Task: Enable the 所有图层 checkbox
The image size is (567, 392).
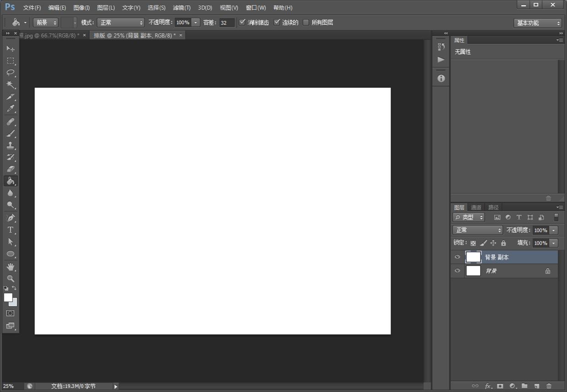Action: tap(306, 22)
